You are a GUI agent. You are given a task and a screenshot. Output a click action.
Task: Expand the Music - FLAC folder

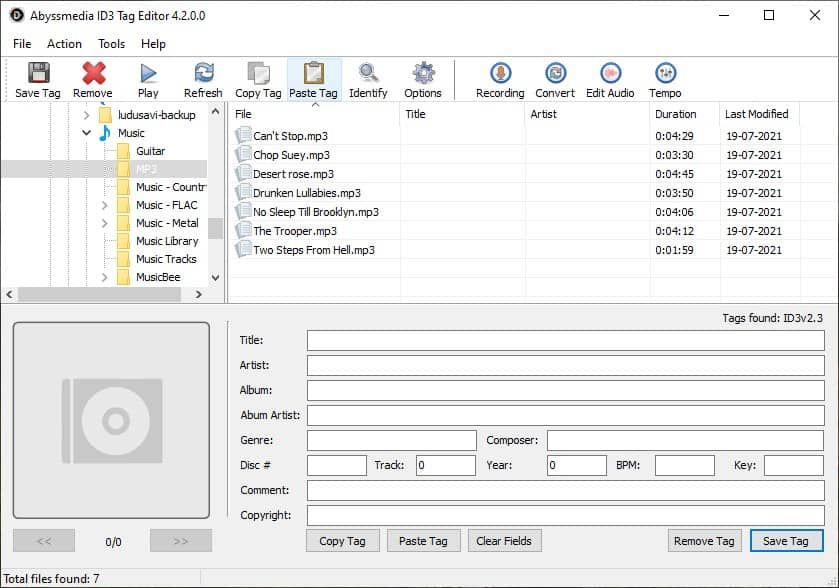(x=104, y=205)
